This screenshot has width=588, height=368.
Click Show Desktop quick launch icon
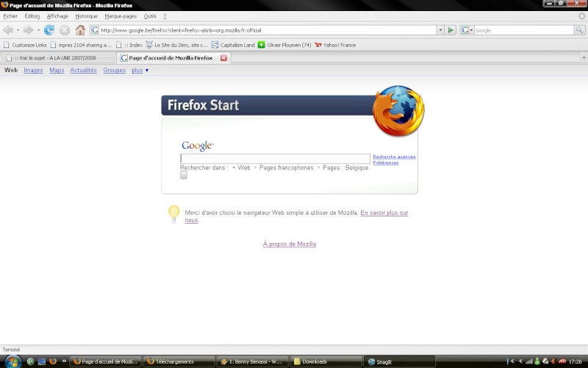(42, 361)
